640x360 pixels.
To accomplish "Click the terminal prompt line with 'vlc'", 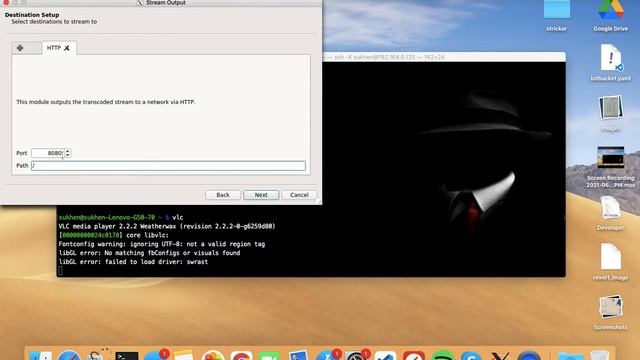I will tap(121, 217).
